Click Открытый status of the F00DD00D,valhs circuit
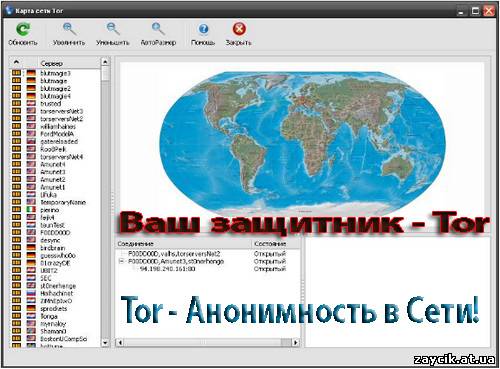500x369 pixels. 270,254
